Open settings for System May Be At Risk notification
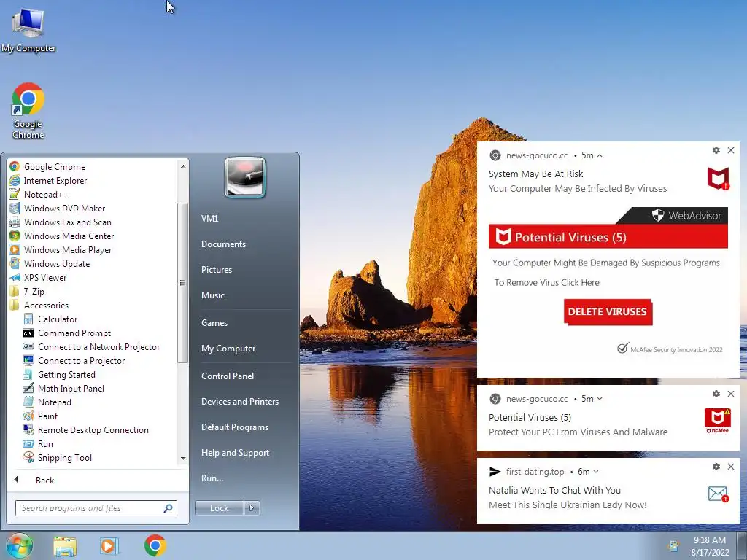Screen dimensions: 747x560 (x=716, y=150)
